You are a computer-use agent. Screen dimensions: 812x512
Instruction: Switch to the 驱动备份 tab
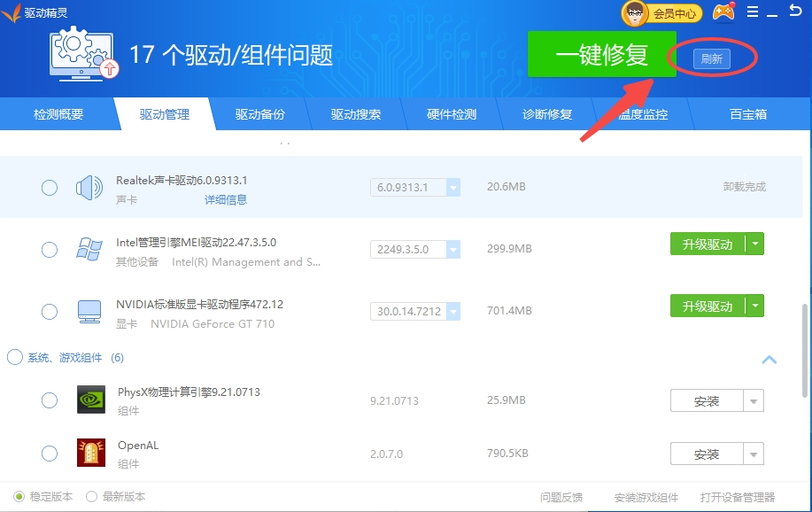[260, 114]
